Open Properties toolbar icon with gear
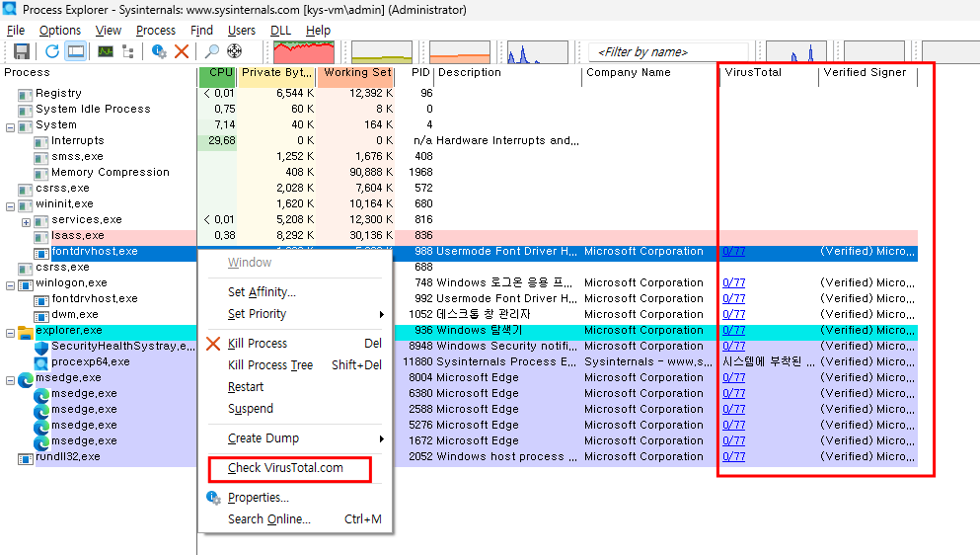 [159, 51]
